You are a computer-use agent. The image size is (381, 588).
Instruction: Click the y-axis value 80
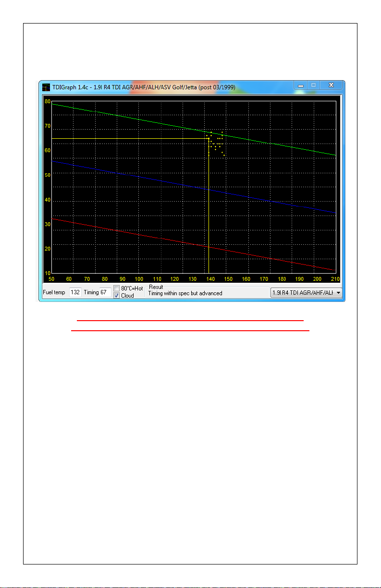click(x=48, y=102)
